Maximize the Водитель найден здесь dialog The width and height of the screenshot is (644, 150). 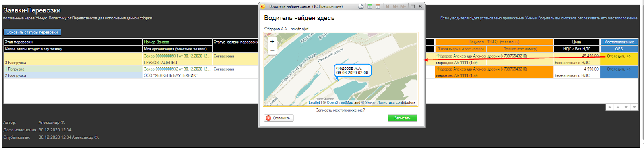(413, 6)
